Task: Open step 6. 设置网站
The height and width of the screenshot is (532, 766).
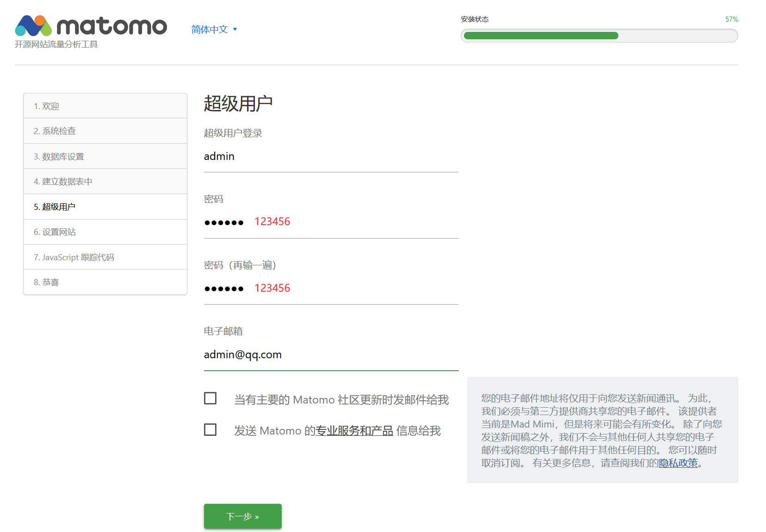Action: [105, 232]
